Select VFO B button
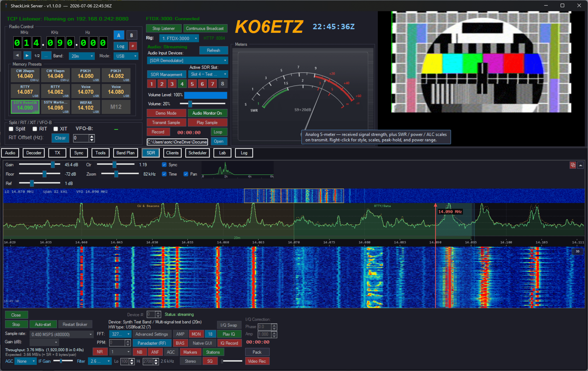The width and height of the screenshot is (588, 371). pyautogui.click(x=132, y=35)
